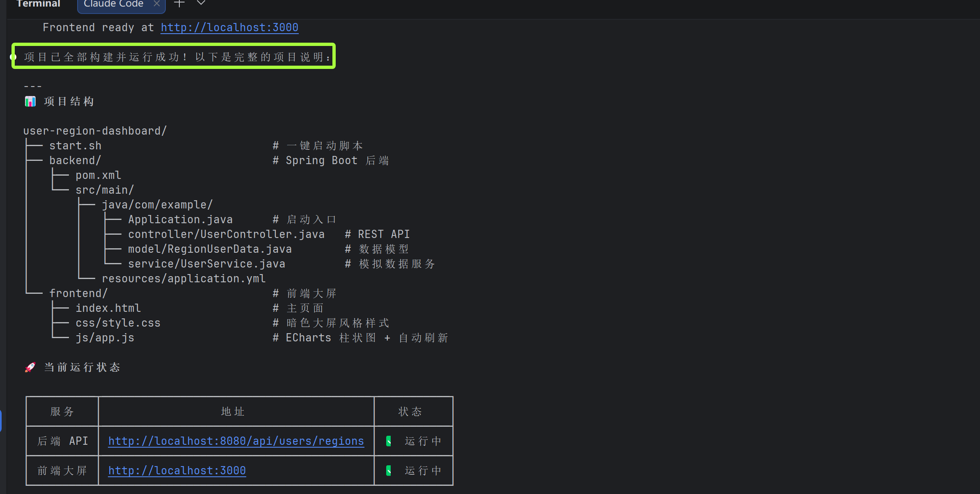Click the 后端 API table cell
The width and height of the screenshot is (980, 494).
tap(63, 441)
